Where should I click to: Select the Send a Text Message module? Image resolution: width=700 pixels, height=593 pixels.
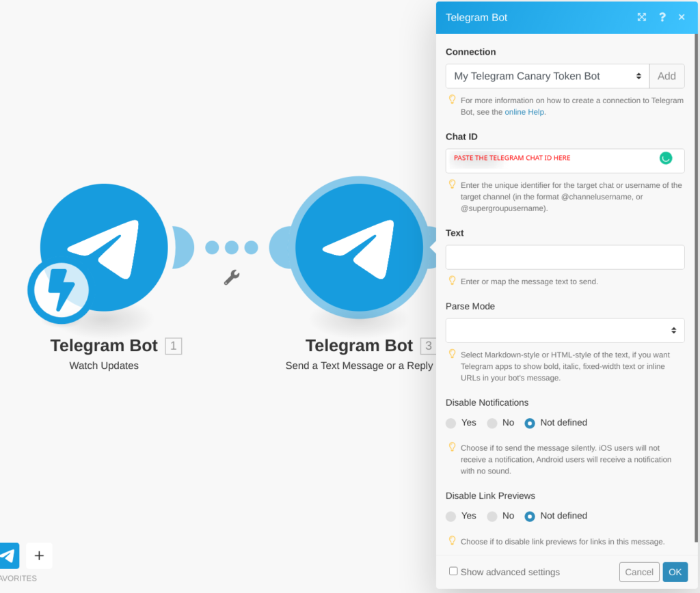click(x=359, y=247)
